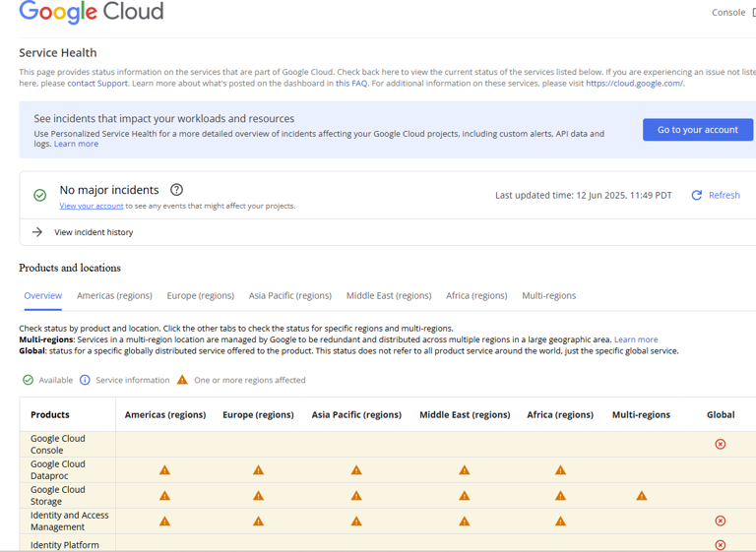Click the Google Cloud logo

click(92, 13)
